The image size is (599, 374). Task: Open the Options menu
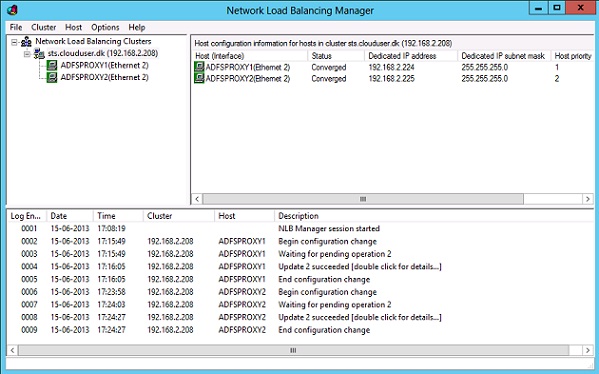[105, 28]
